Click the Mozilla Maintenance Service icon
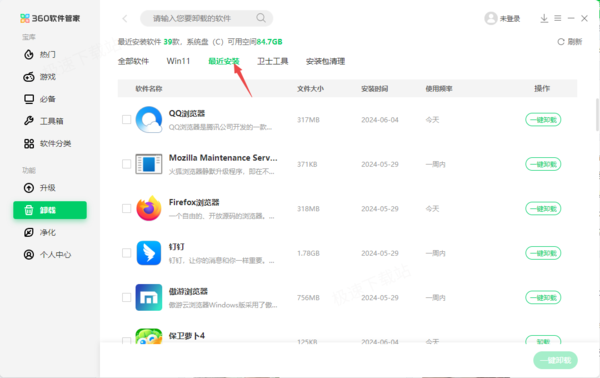 [x=149, y=164]
